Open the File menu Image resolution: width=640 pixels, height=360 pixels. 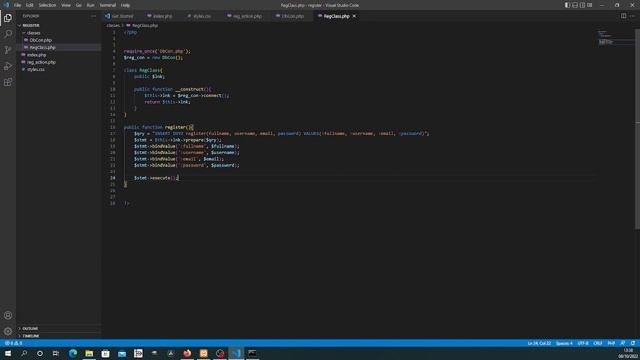click(18, 5)
